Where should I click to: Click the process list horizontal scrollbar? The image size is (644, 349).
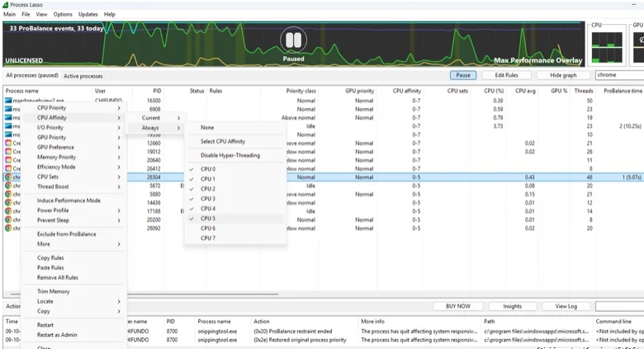pos(144,294)
